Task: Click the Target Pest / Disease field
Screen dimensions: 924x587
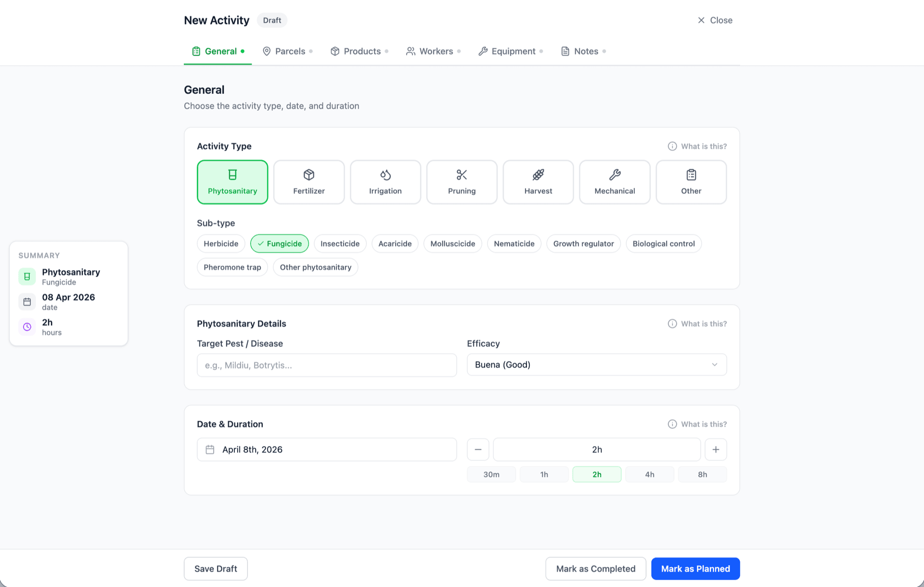Action: coord(327,365)
